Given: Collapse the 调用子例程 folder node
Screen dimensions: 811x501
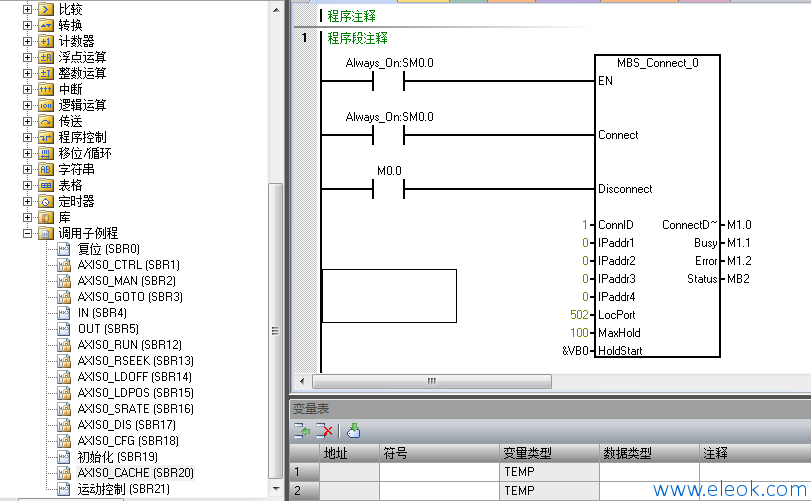Looking at the screenshot, I should (27, 234).
